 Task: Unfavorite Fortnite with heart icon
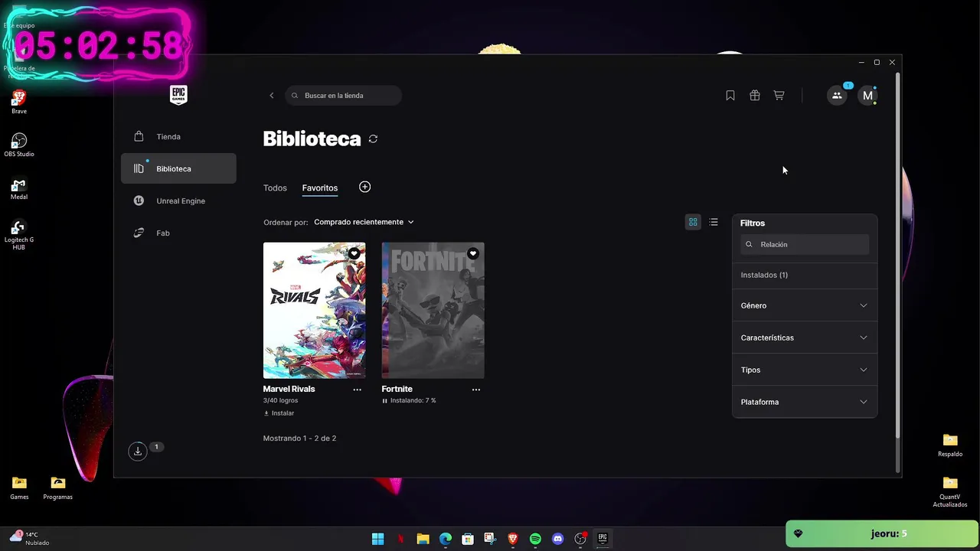pos(473,253)
